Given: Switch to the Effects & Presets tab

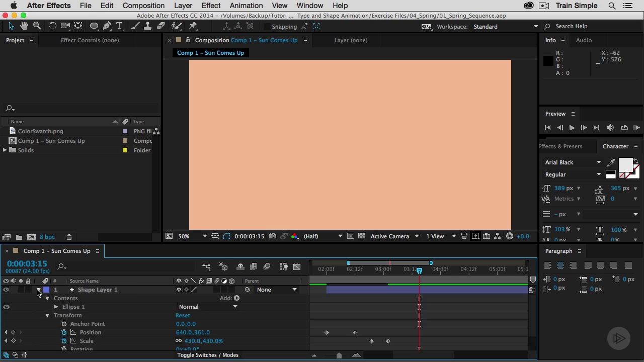Looking at the screenshot, I should tap(561, 146).
